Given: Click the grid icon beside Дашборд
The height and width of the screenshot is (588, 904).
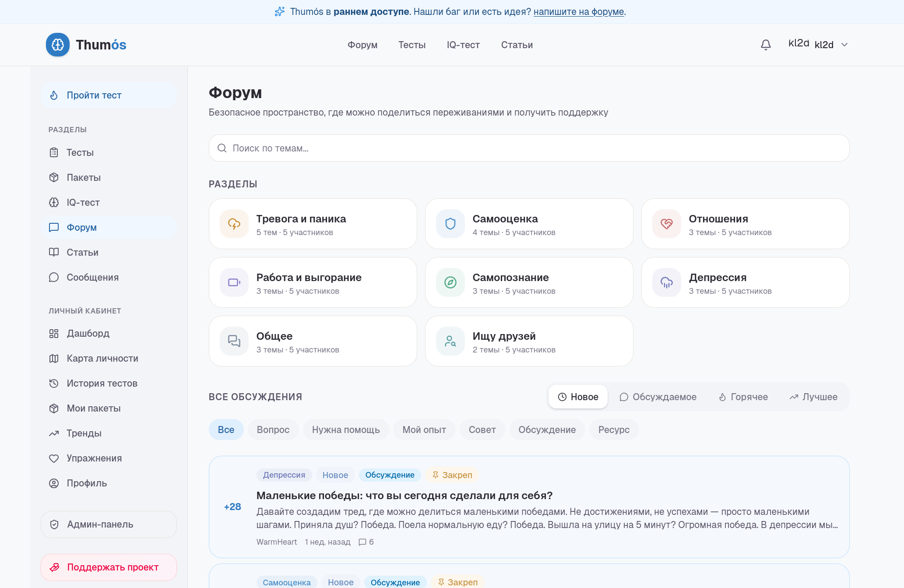Looking at the screenshot, I should pos(54,334).
